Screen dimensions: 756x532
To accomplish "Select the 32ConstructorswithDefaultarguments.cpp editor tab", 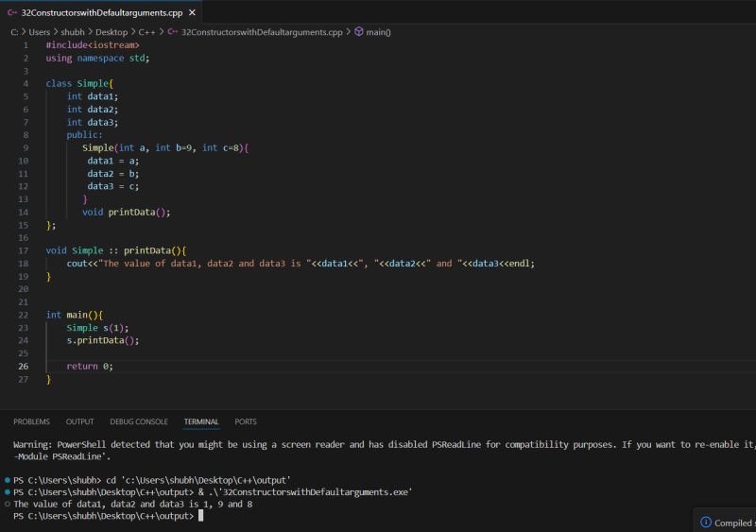I will point(101,12).
